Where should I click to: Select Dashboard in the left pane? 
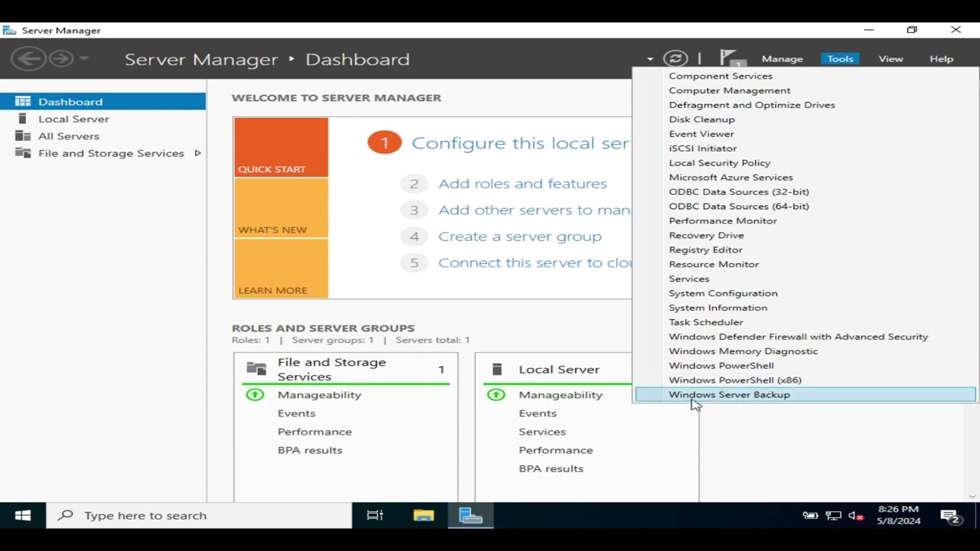coord(103,101)
